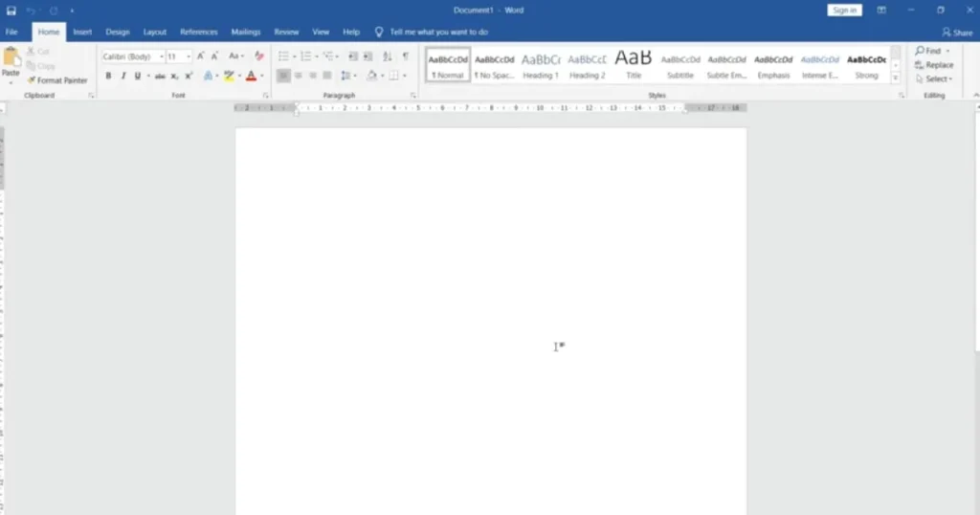Screen dimensions: 980x515
Task: Apply the Heading 1 style
Action: [541, 65]
